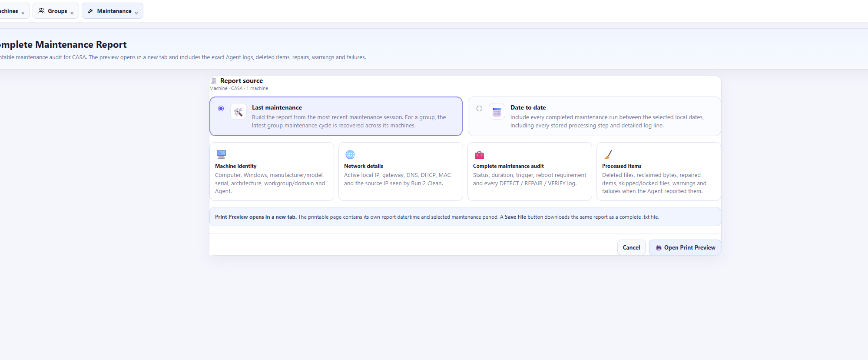Screen dimensions: 868x360
Task: Click the 'Complete maintenance audit' card title
Action: [x=508, y=166]
